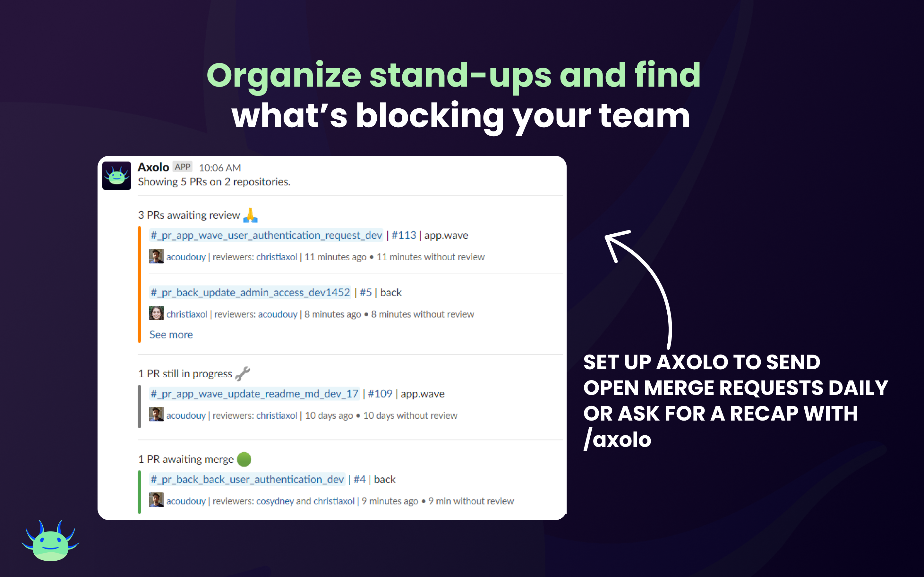Open #_pr_app_wave_user_authentication_request_dev link
924x577 pixels.
[x=246, y=235]
